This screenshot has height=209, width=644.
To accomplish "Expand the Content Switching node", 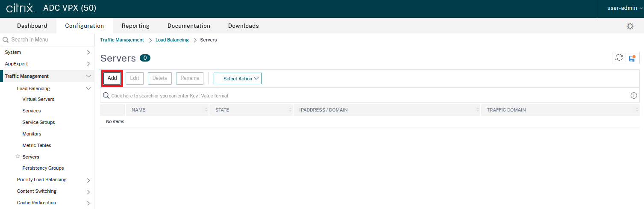I will (x=88, y=191).
